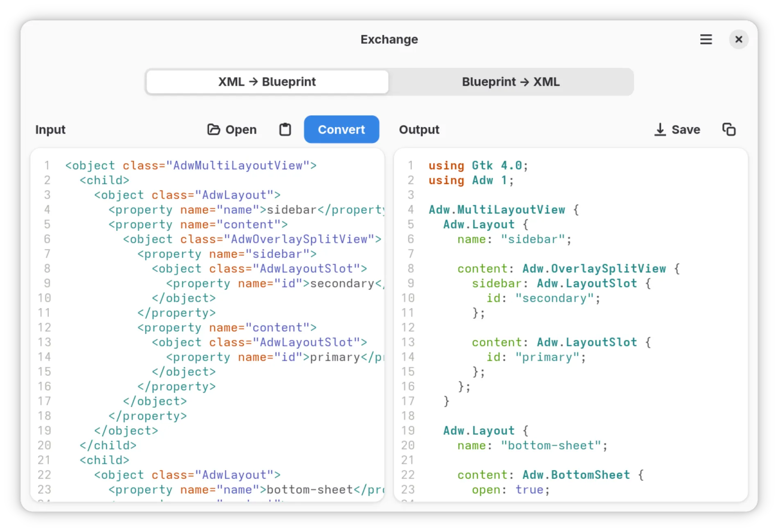Viewport: 778px width, 532px height.
Task: Click the Convert button
Action: pyautogui.click(x=342, y=129)
